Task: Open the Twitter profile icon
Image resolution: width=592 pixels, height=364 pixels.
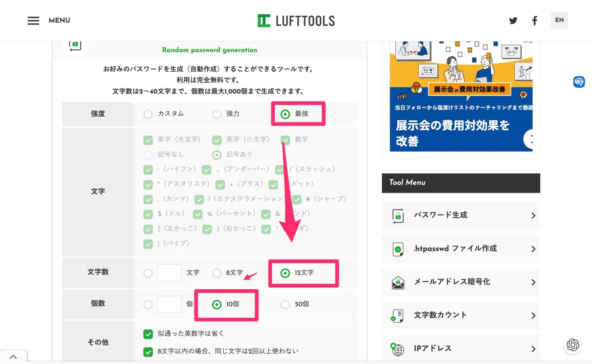Action: (x=513, y=20)
